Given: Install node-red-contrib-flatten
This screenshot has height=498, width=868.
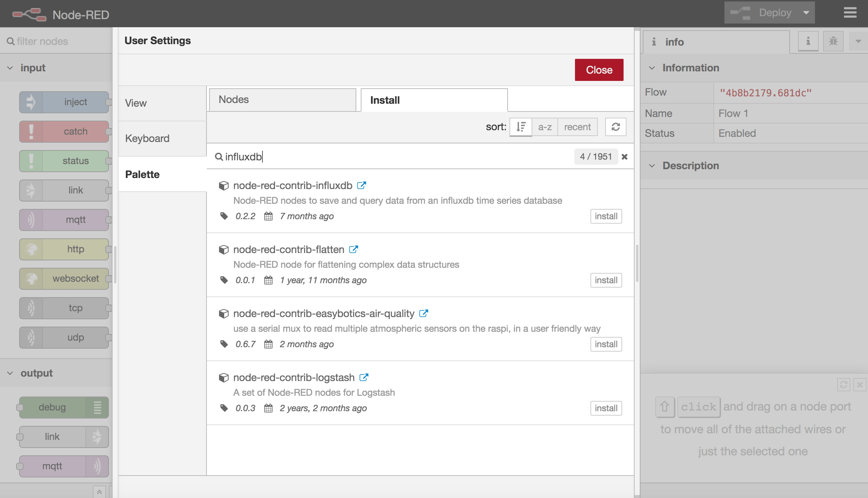Looking at the screenshot, I should (x=606, y=280).
